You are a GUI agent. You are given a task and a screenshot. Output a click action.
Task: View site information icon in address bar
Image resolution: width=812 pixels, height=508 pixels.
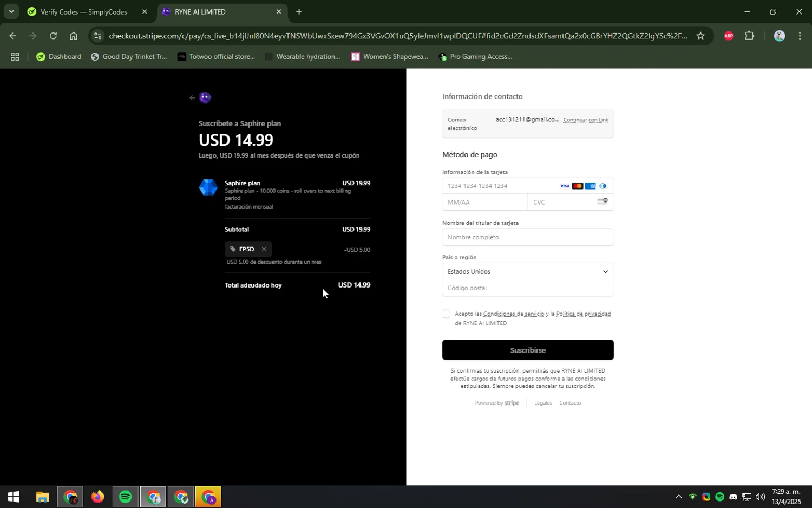point(97,36)
